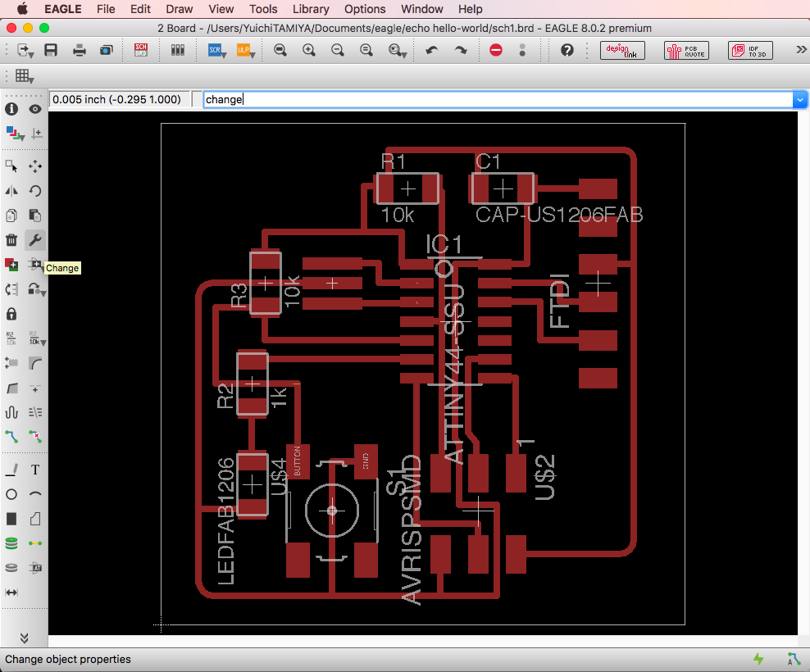The width and height of the screenshot is (810, 672).
Task: Select the Rectangle tool
Action: click(x=11, y=519)
